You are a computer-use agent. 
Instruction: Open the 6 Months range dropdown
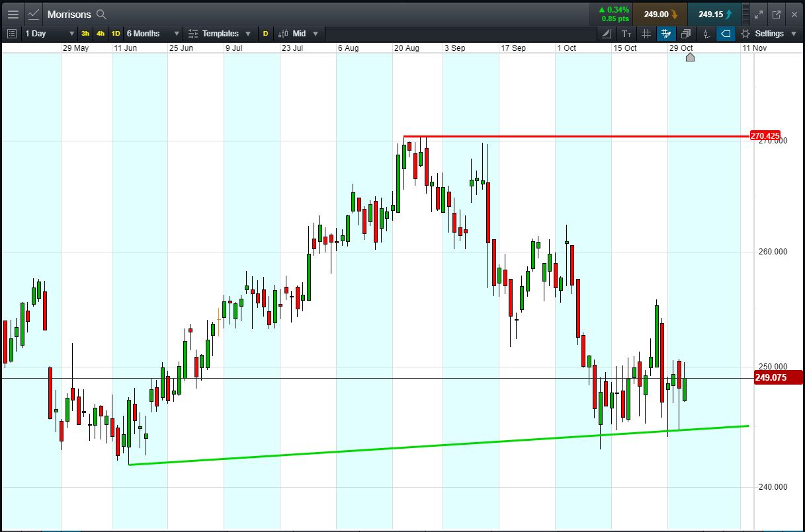pyautogui.click(x=153, y=34)
